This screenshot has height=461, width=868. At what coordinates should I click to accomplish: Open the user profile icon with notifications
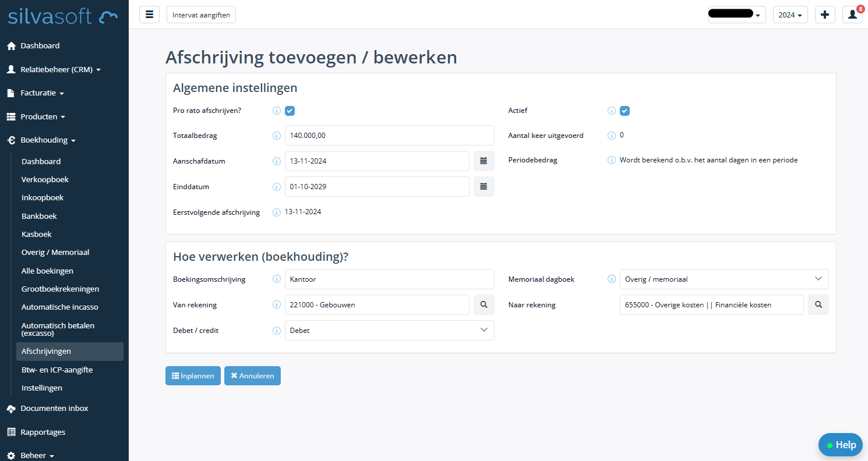tap(852, 15)
